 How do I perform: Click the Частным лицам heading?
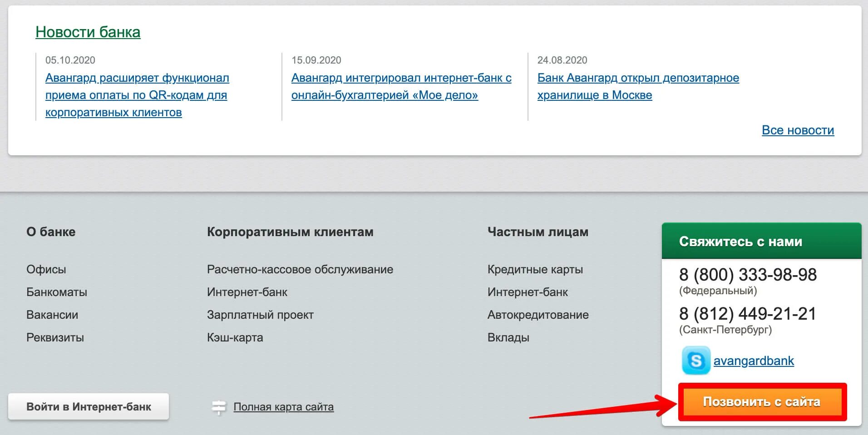point(538,232)
